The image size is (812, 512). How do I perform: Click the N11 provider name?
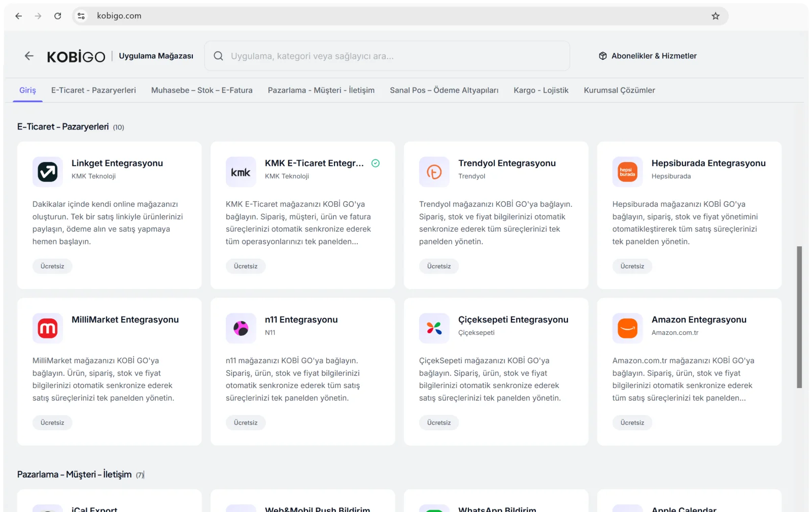[270, 333]
